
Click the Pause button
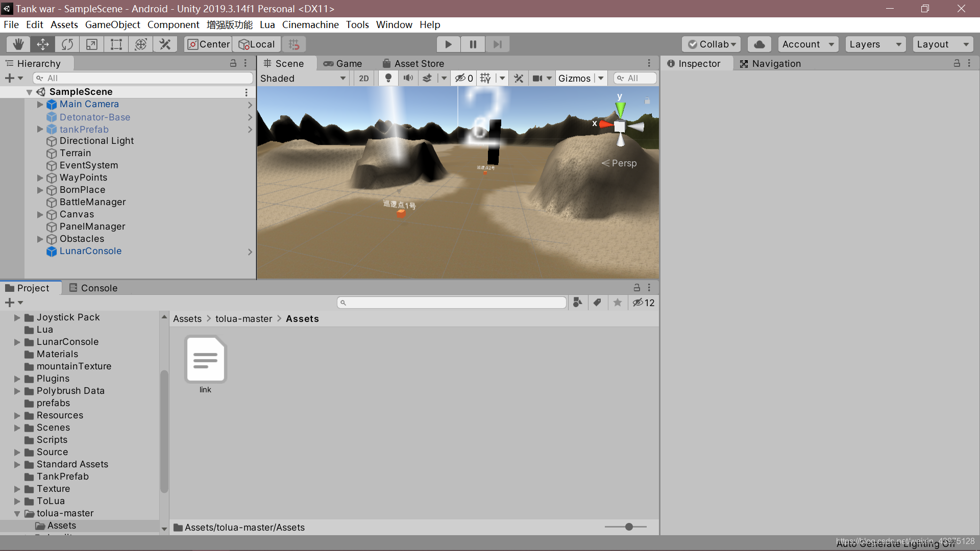[x=473, y=44]
